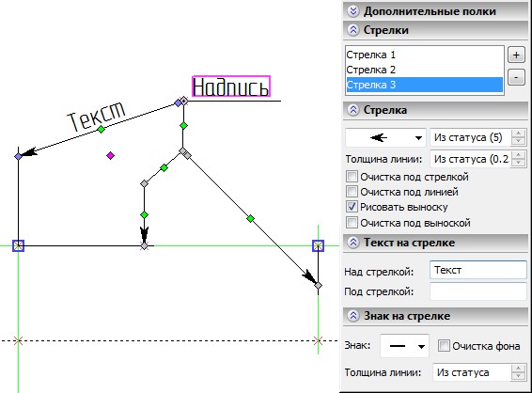Collapse the Текст на стрелке chevron icon
Image resolution: width=532 pixels, height=393 pixels.
pyautogui.click(x=353, y=243)
